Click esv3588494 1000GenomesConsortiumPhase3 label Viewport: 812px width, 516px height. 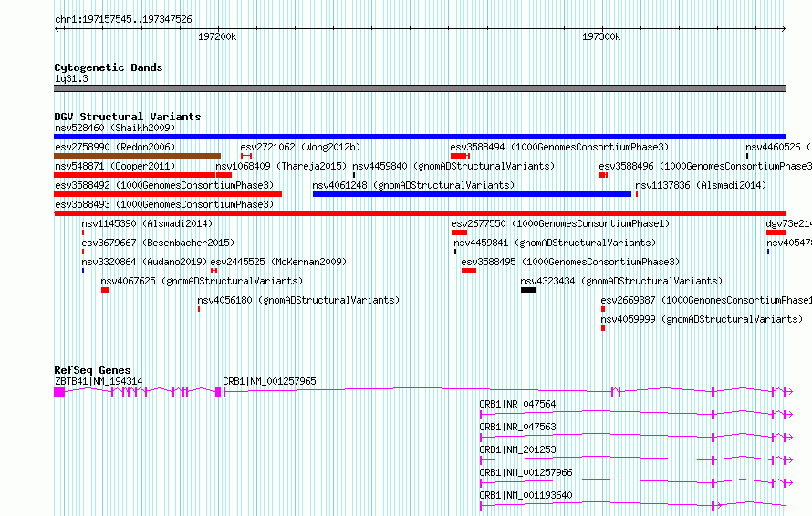560,147
